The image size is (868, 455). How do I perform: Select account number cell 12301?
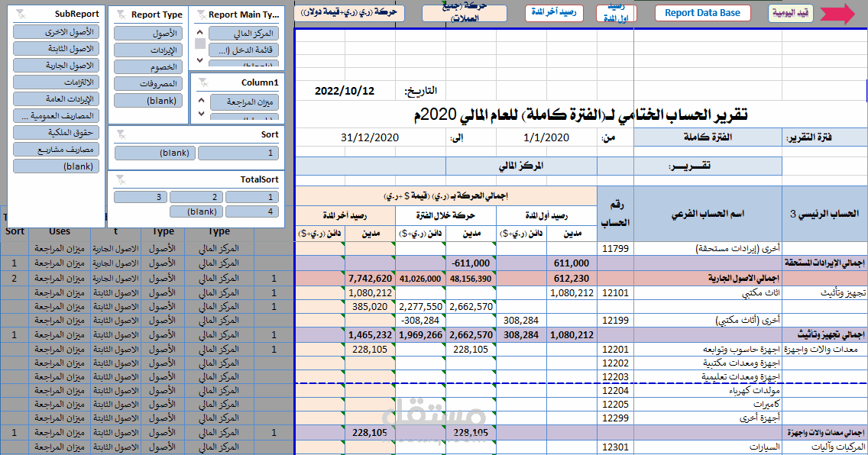pyautogui.click(x=616, y=447)
